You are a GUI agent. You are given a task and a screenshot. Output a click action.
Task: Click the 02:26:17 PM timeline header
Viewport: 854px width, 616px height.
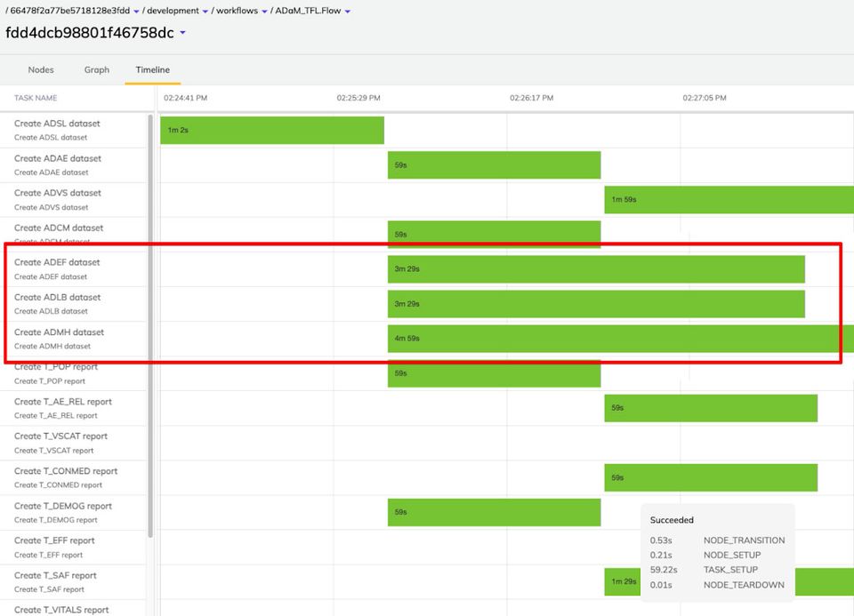[529, 98]
